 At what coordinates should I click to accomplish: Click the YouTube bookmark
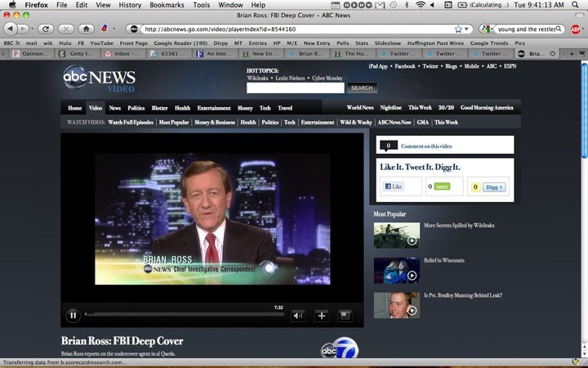pos(101,43)
